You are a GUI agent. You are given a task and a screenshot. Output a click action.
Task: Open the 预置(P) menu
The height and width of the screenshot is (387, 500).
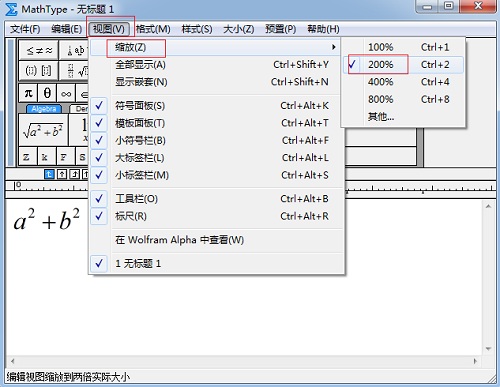click(x=280, y=29)
